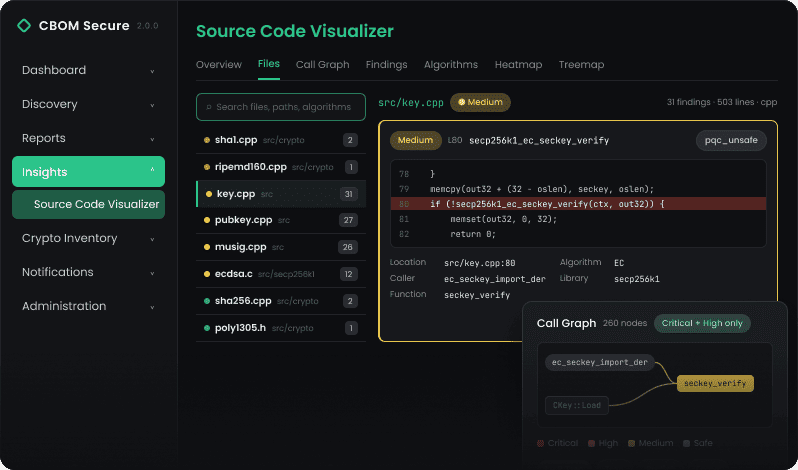This screenshot has height=470, width=798.
Task: Select the poly1305.h file row
Action: pos(281,328)
